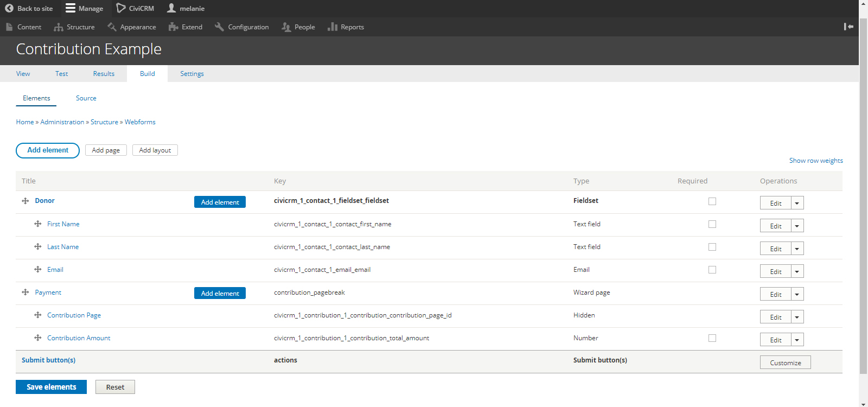Click the Reset button

click(115, 387)
